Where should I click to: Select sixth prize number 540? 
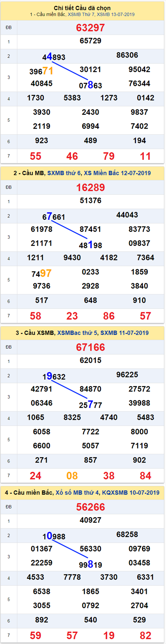point(91,620)
